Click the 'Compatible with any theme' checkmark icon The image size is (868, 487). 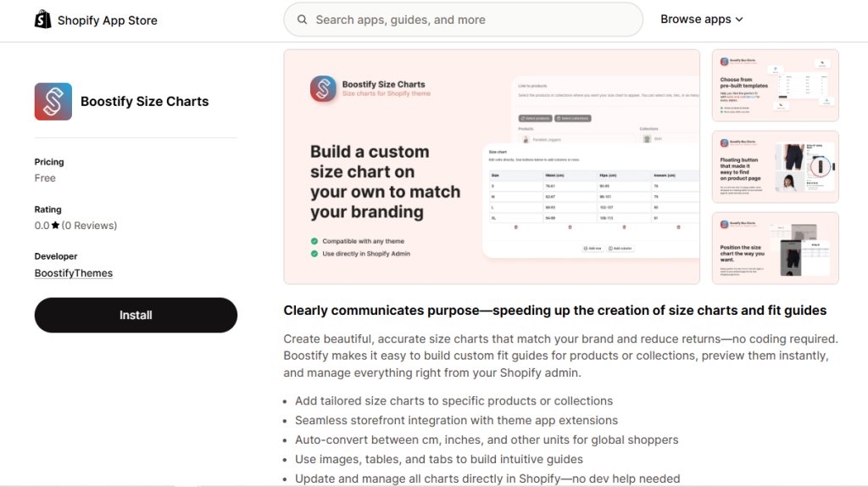[314, 241]
